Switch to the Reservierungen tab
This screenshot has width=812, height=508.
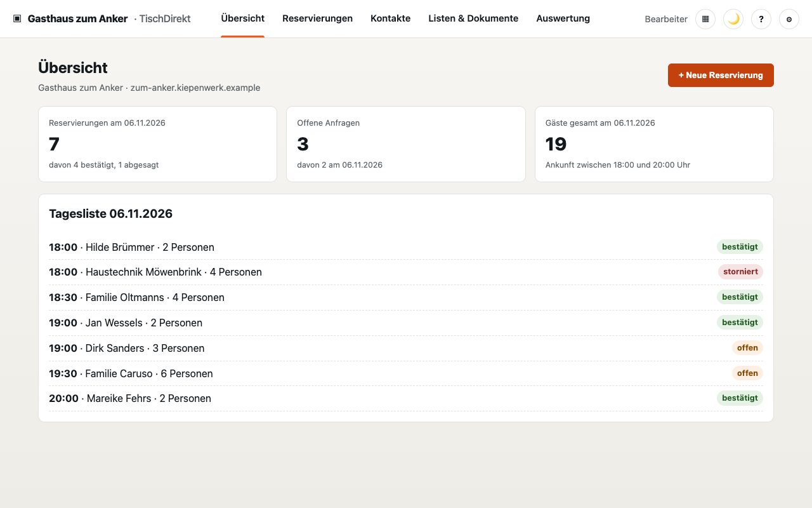point(317,18)
